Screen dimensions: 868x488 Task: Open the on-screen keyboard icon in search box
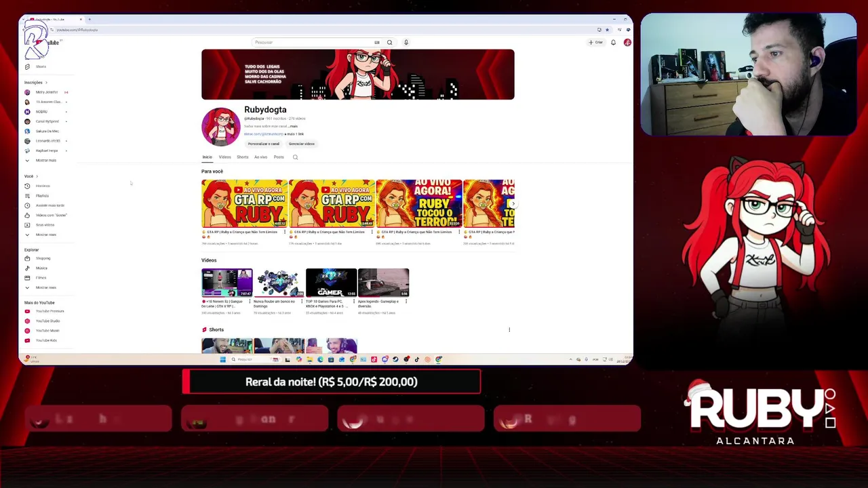coord(376,42)
